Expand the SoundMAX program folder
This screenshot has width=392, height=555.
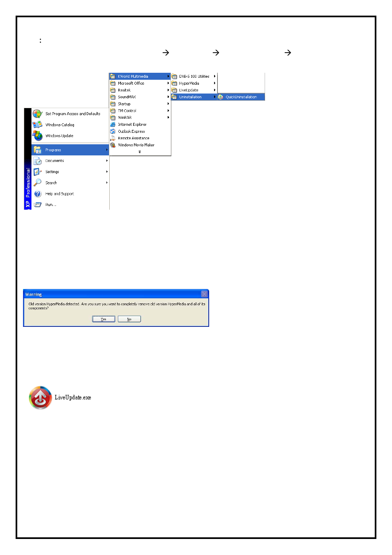click(x=140, y=97)
